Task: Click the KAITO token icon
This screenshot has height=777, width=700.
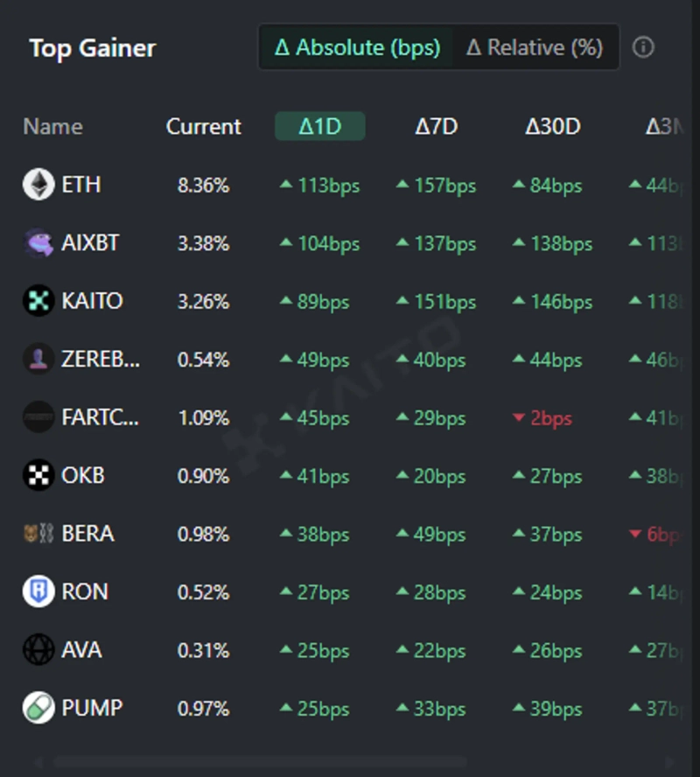Action: (x=38, y=301)
